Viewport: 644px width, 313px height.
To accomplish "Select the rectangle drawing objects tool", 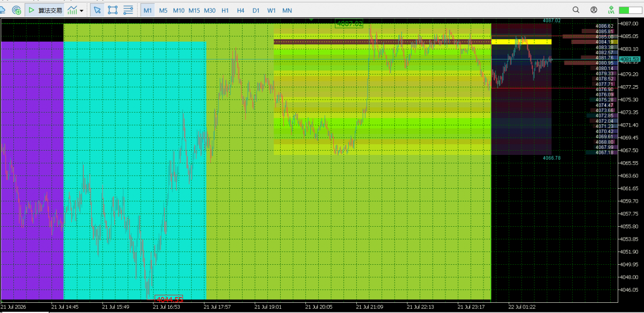I will click(113, 10).
